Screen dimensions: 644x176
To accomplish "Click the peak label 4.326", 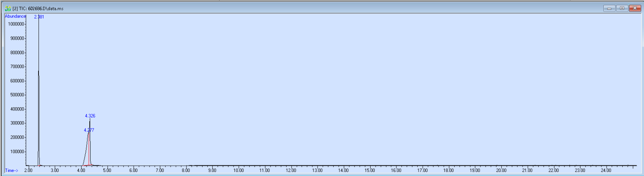I will click(x=90, y=116).
